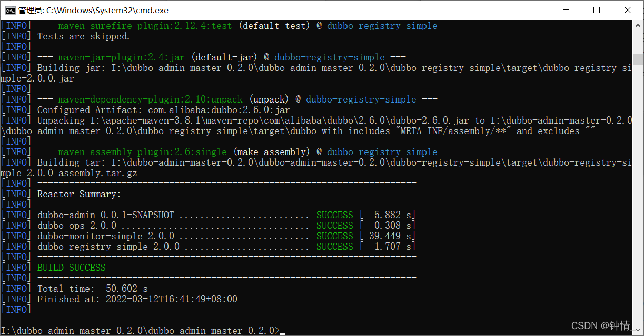Click the command prompt path at bottom
This screenshot has height=336, width=644.
140,331
